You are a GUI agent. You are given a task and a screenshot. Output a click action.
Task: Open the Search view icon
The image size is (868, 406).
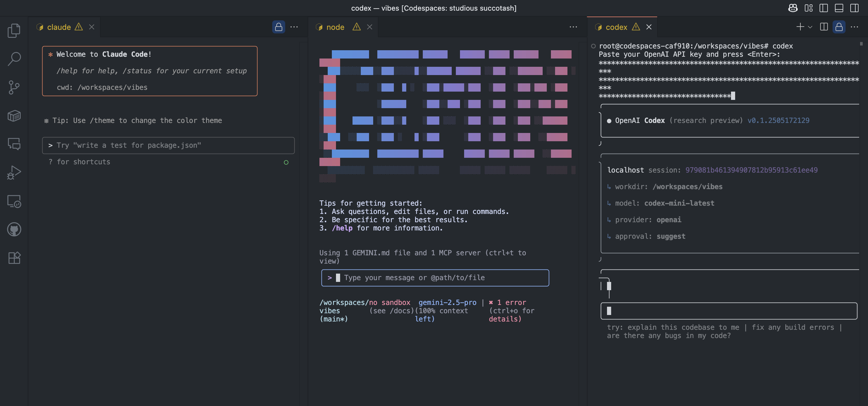(14, 59)
